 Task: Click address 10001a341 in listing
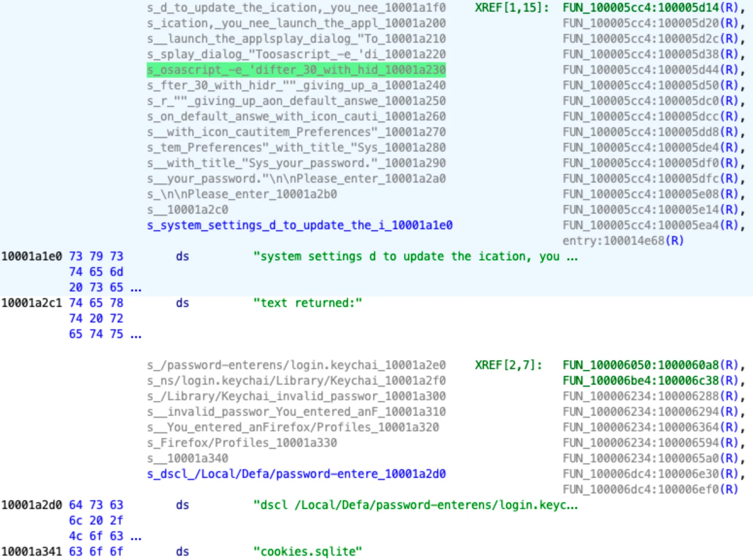pos(32,552)
